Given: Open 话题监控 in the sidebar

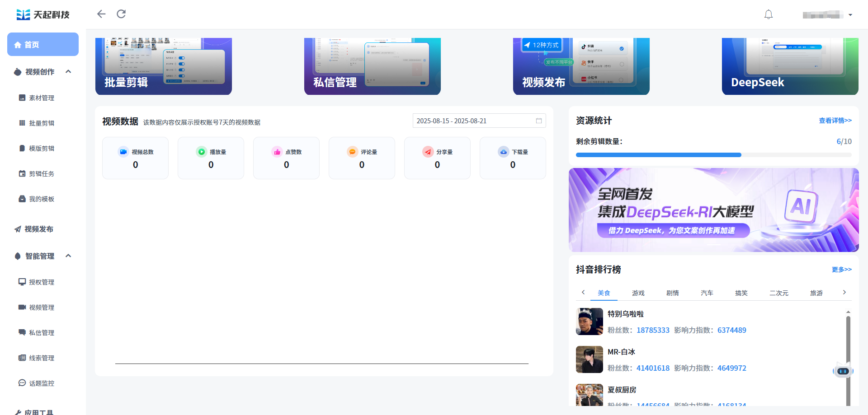Looking at the screenshot, I should click(41, 383).
